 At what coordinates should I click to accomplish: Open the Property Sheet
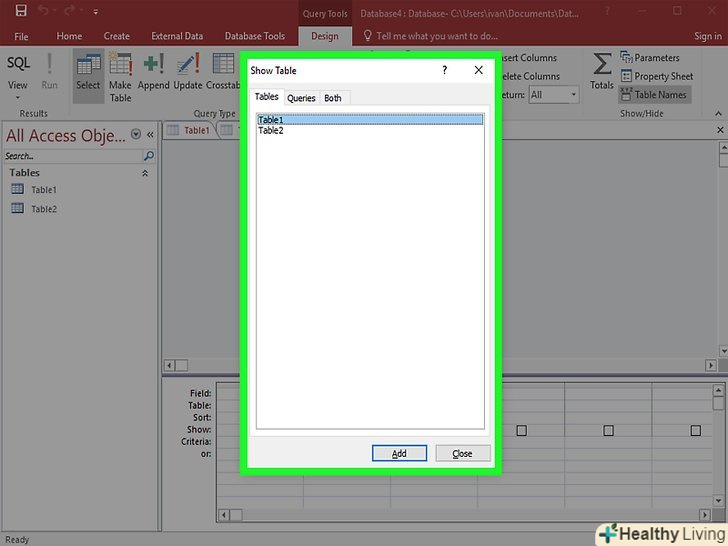point(656,76)
